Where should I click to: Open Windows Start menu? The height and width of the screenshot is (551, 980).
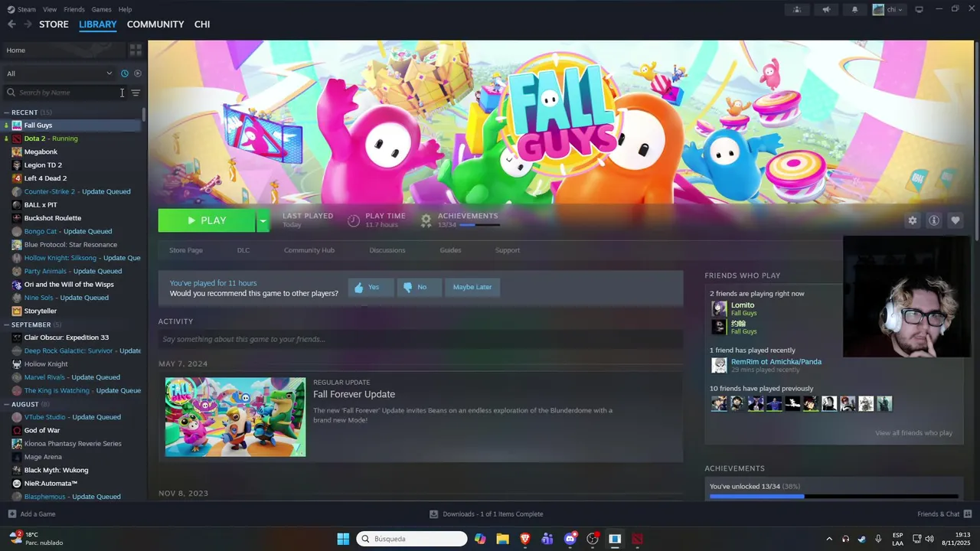(x=343, y=539)
